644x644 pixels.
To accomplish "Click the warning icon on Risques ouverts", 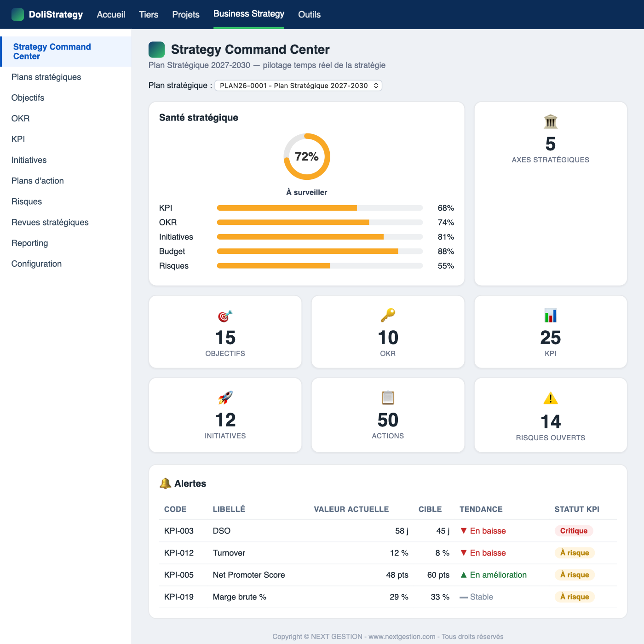I will pos(551,398).
